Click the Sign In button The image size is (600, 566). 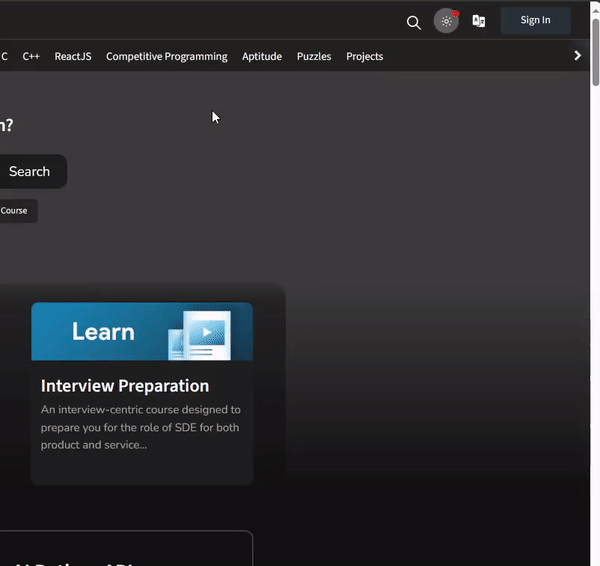(535, 20)
